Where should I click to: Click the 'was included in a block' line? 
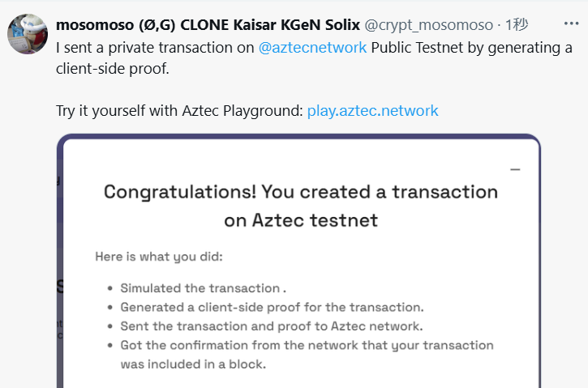point(193,364)
